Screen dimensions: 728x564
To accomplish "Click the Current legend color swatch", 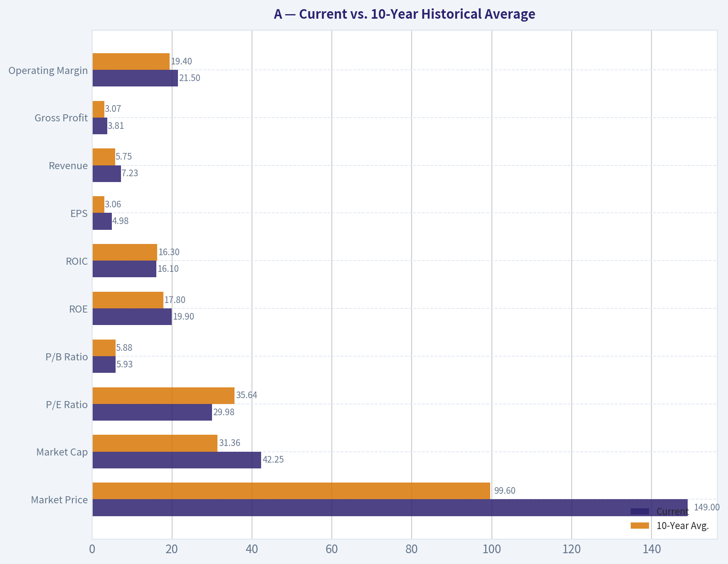I will pyautogui.click(x=640, y=511).
